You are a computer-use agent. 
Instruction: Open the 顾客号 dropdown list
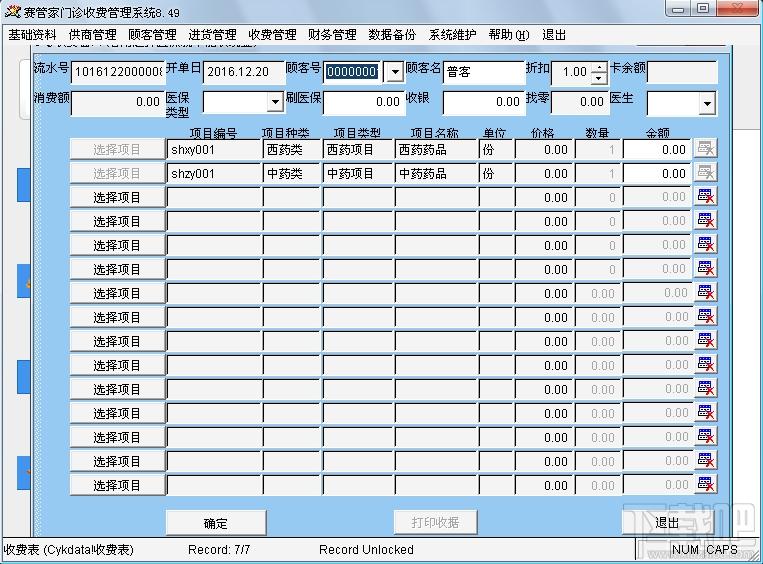(394, 72)
